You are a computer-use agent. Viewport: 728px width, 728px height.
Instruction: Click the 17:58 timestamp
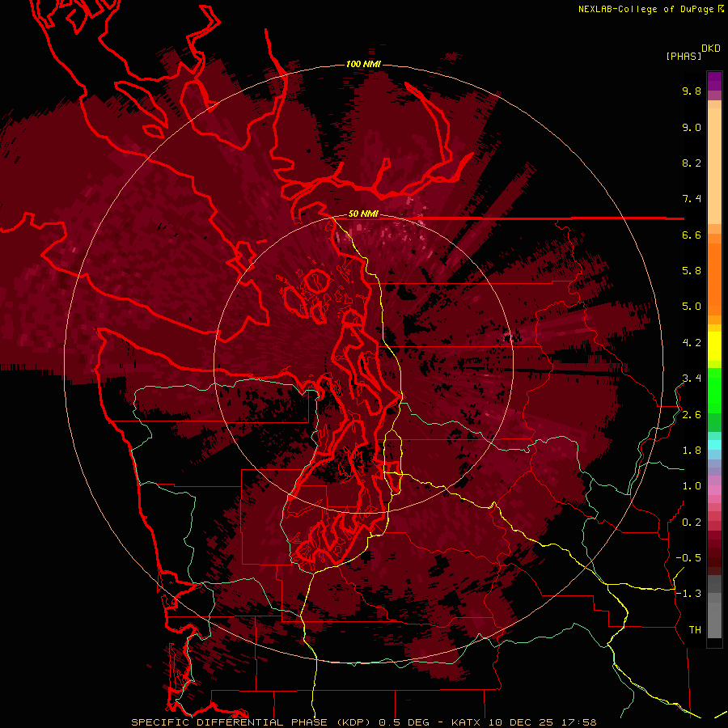(x=578, y=722)
